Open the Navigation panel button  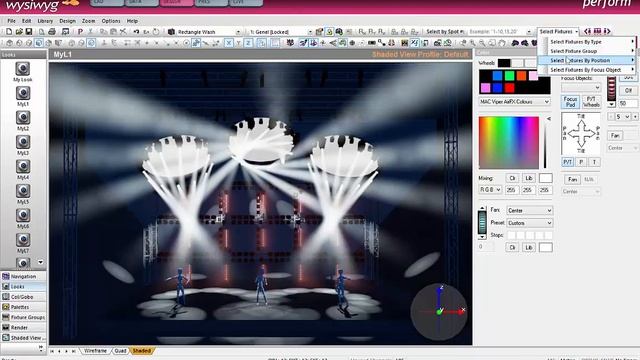pyautogui.click(x=23, y=276)
